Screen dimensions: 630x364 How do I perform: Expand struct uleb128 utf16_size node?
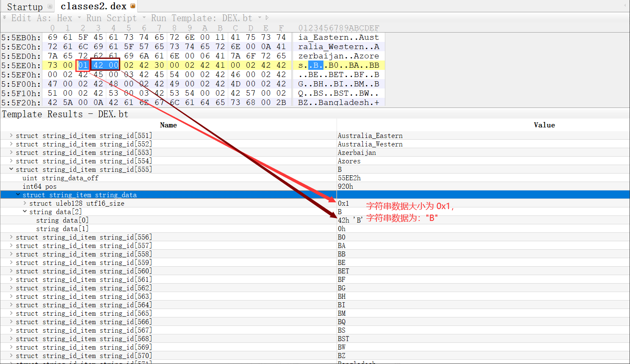point(25,203)
